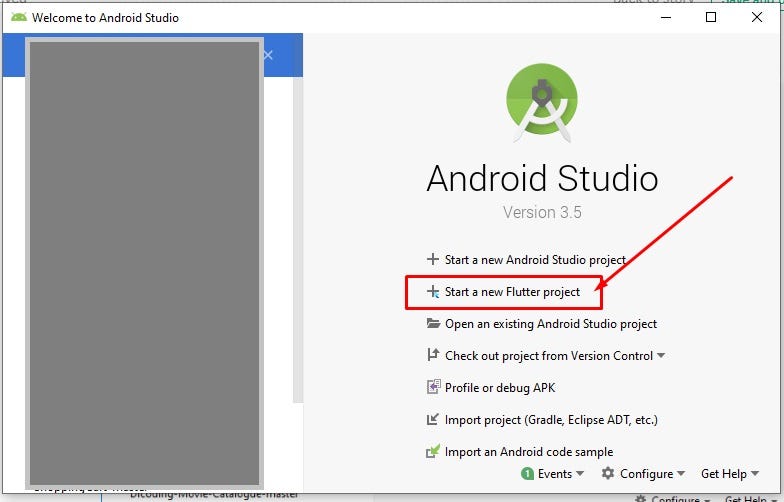Close the Welcome to Android Studio window
Image resolution: width=784 pixels, height=502 pixels.
point(756,18)
